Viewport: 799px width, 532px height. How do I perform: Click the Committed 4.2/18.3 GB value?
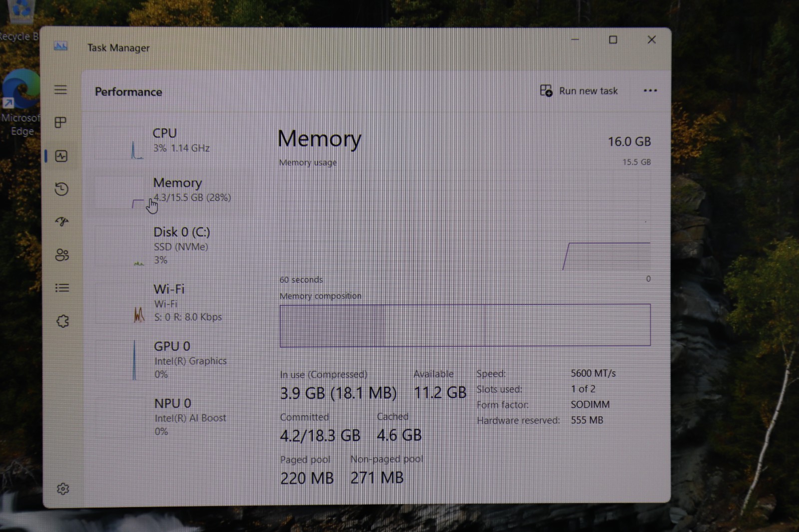[x=320, y=436]
